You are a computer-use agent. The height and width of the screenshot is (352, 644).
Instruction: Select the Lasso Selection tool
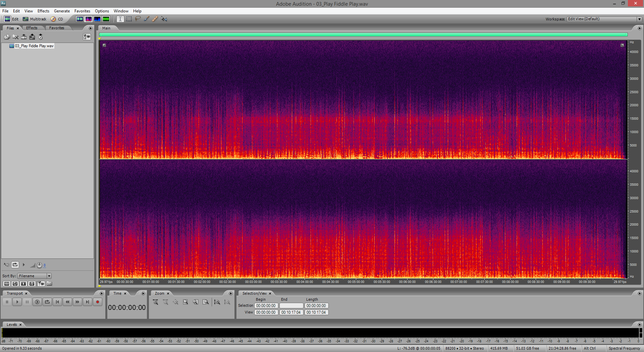[138, 19]
